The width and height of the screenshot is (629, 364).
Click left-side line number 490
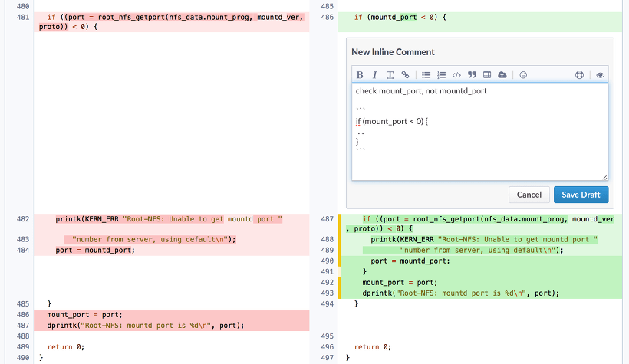point(23,358)
